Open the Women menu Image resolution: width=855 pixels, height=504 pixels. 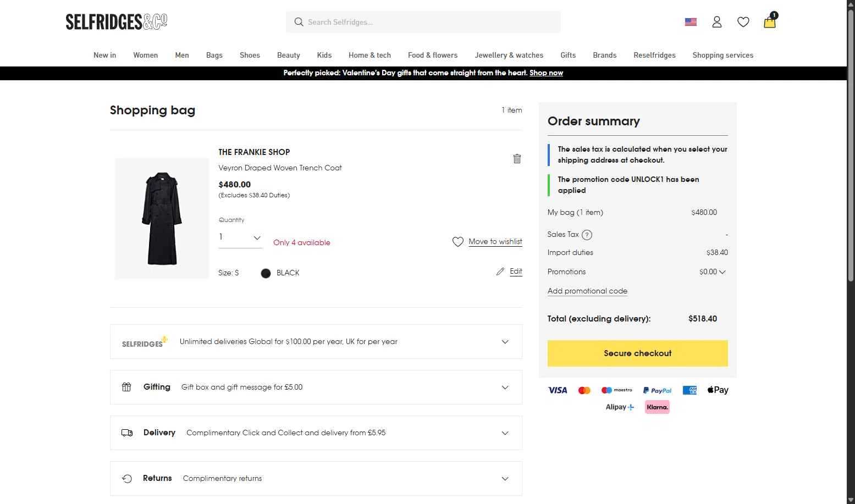click(145, 55)
